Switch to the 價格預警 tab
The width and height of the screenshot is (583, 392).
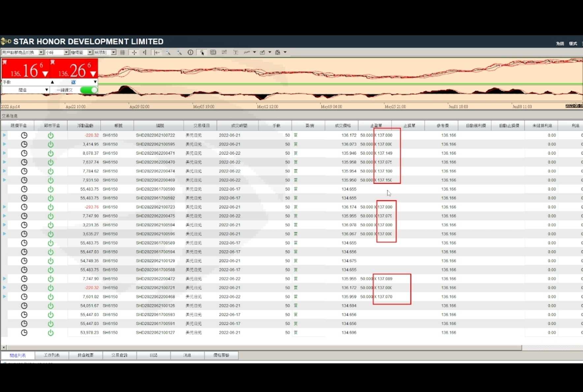pos(221,355)
